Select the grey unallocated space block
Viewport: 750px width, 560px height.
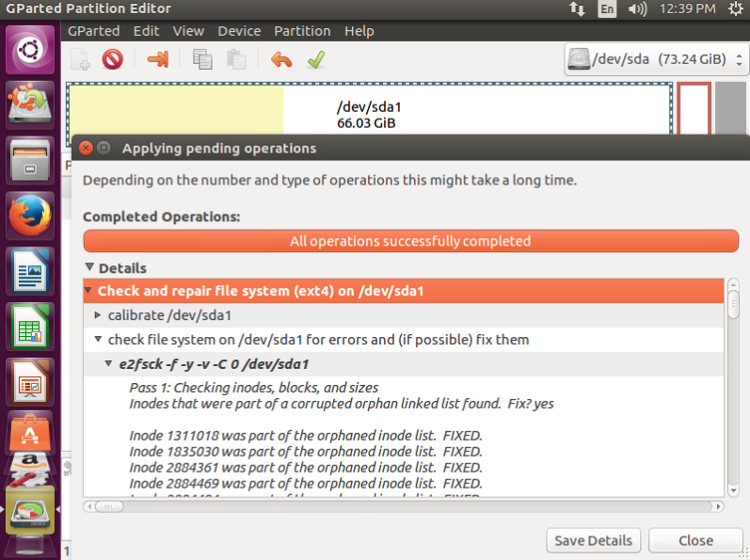(730, 108)
